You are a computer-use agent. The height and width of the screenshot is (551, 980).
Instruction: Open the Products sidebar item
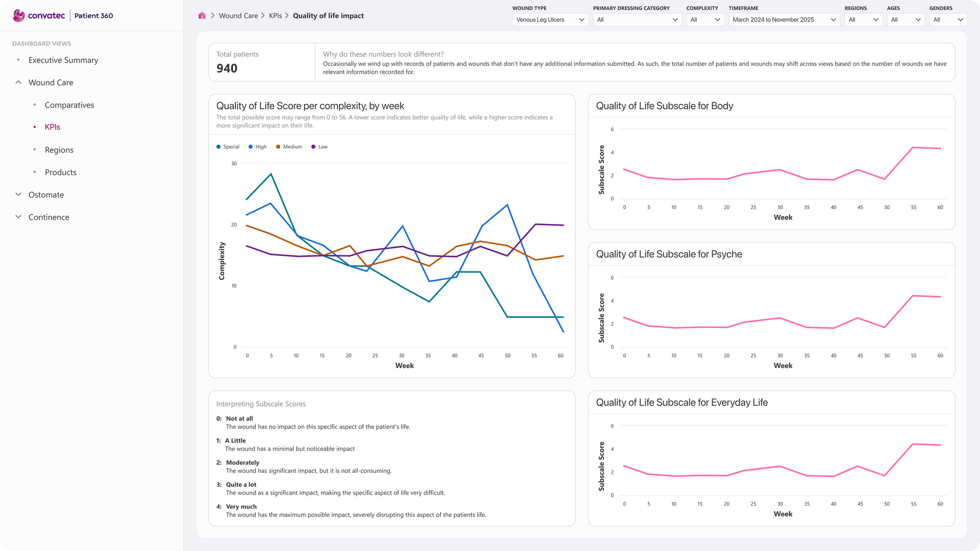point(61,172)
